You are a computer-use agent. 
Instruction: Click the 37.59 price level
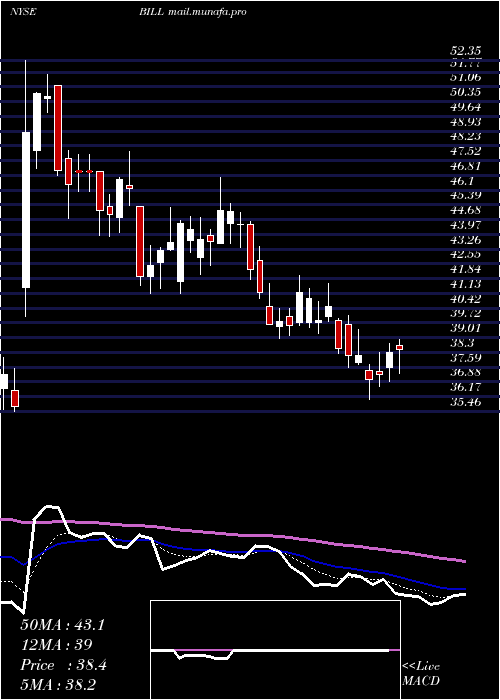point(465,358)
